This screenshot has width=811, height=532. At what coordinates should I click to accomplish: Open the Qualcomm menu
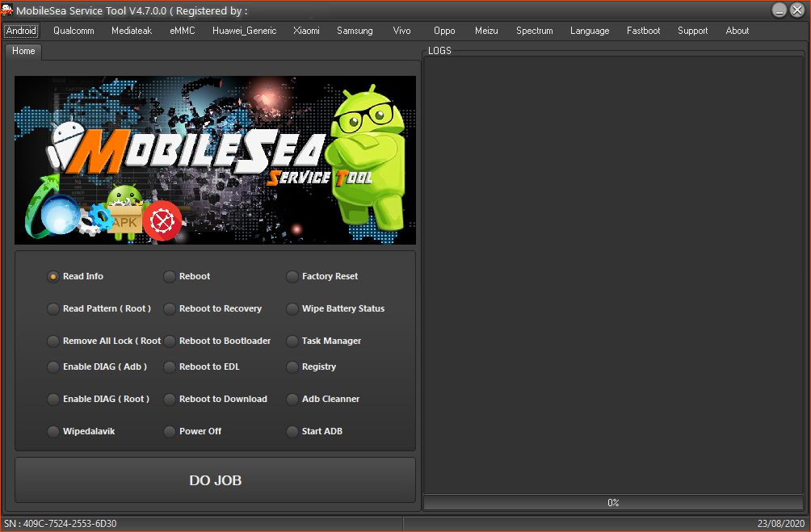click(74, 31)
